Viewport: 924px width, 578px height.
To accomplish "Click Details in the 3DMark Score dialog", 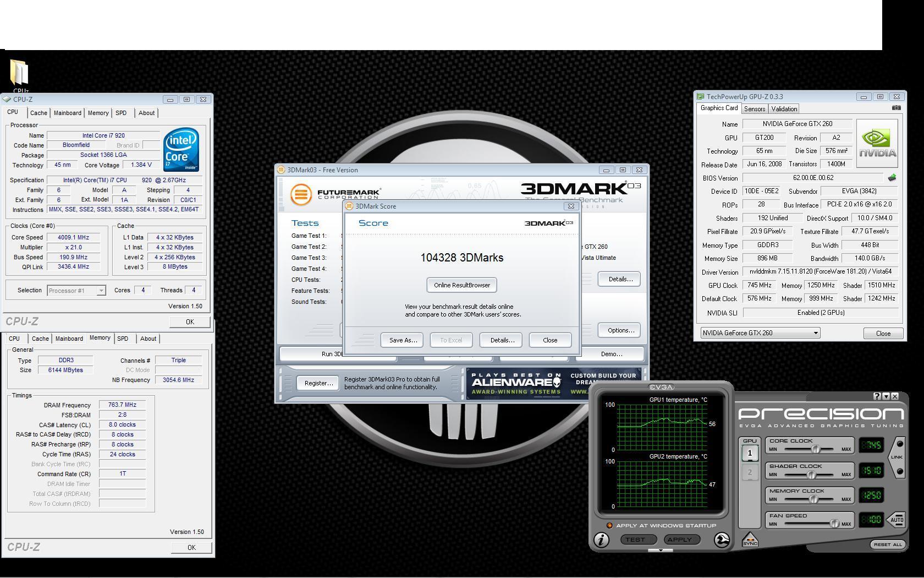I will click(502, 340).
